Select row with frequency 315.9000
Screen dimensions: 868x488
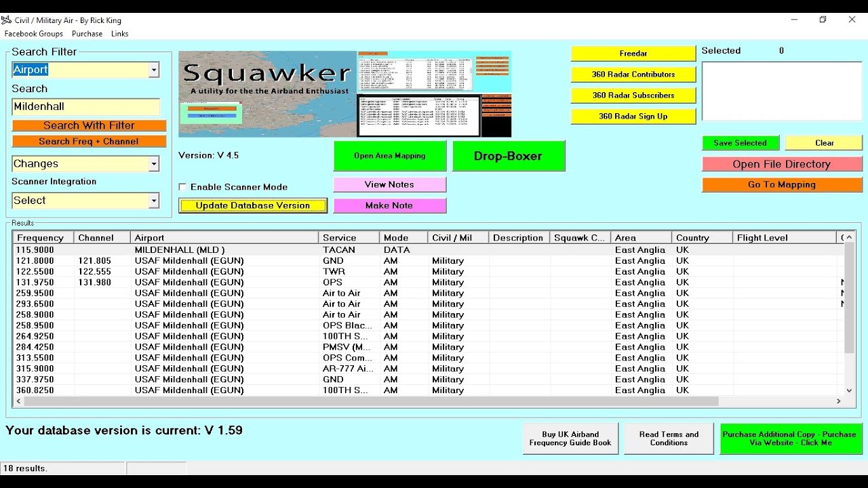point(429,369)
